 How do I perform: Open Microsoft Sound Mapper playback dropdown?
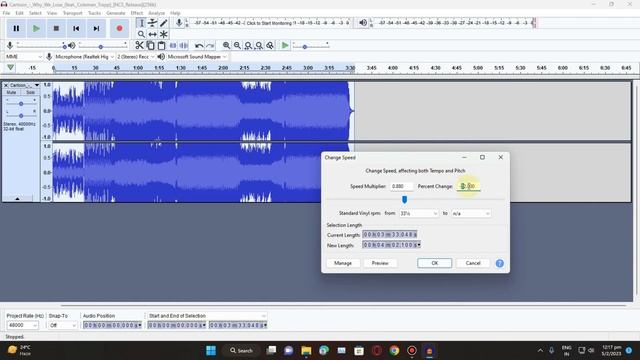(197, 57)
